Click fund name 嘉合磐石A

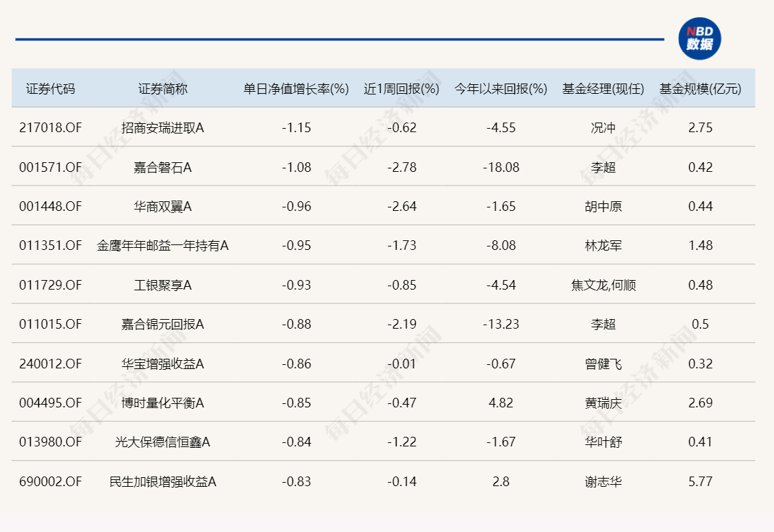point(162,167)
